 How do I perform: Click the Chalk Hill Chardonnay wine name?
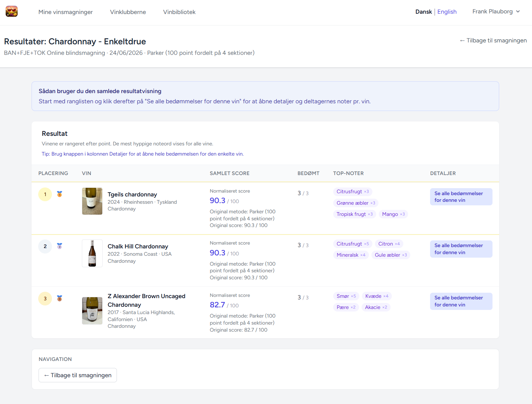click(138, 246)
